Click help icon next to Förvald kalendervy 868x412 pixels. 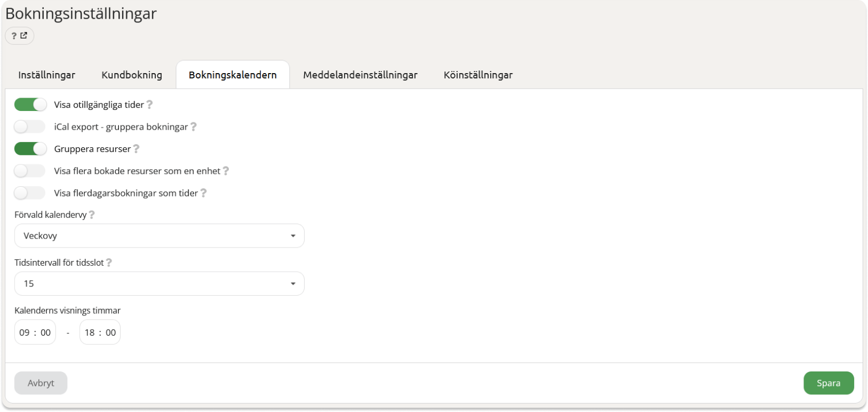click(92, 215)
